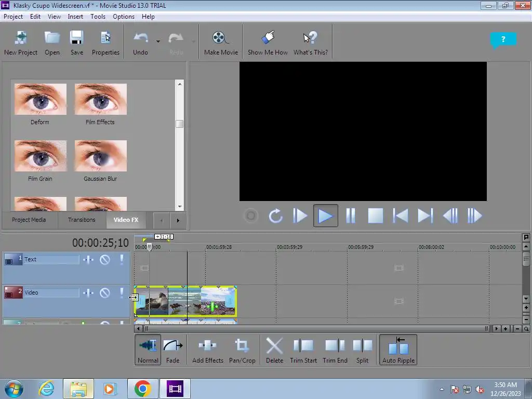Click the Make Movie button
This screenshot has height=399, width=532.
tap(221, 43)
